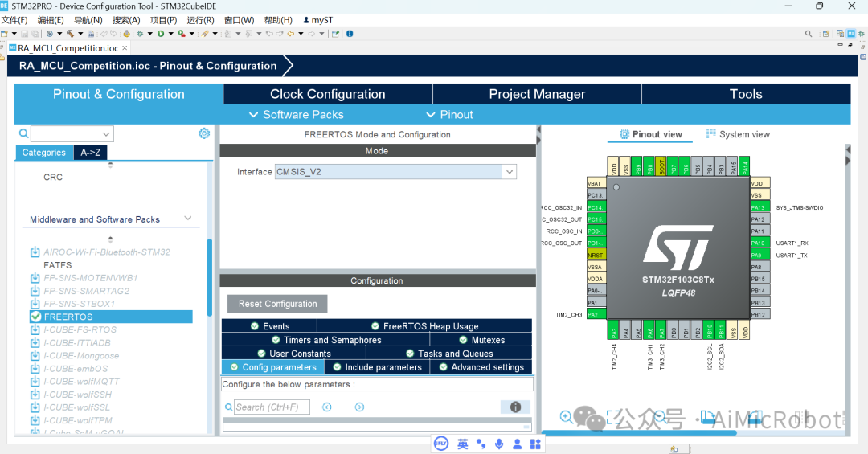Click the New file toolbar icon

point(5,34)
